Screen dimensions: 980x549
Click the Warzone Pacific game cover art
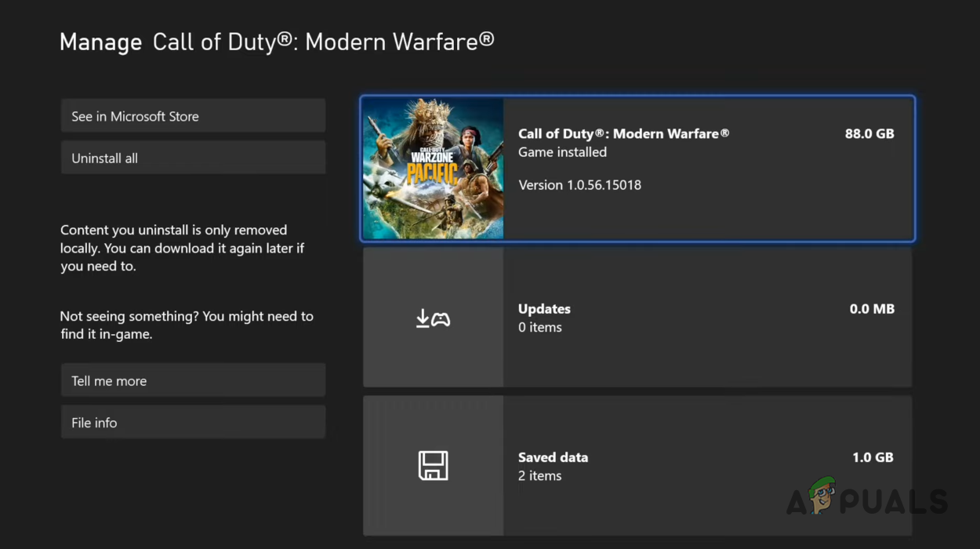[433, 169]
